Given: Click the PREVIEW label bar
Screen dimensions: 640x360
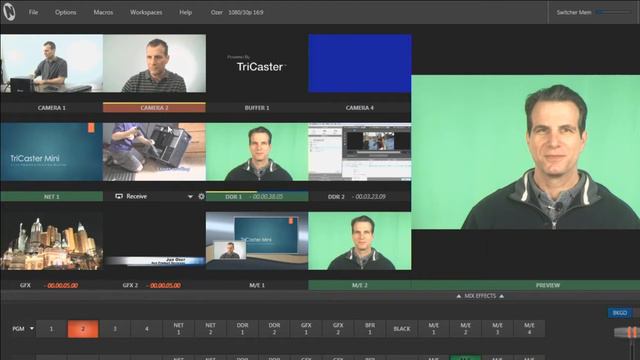Looking at the screenshot, I should (526, 285).
